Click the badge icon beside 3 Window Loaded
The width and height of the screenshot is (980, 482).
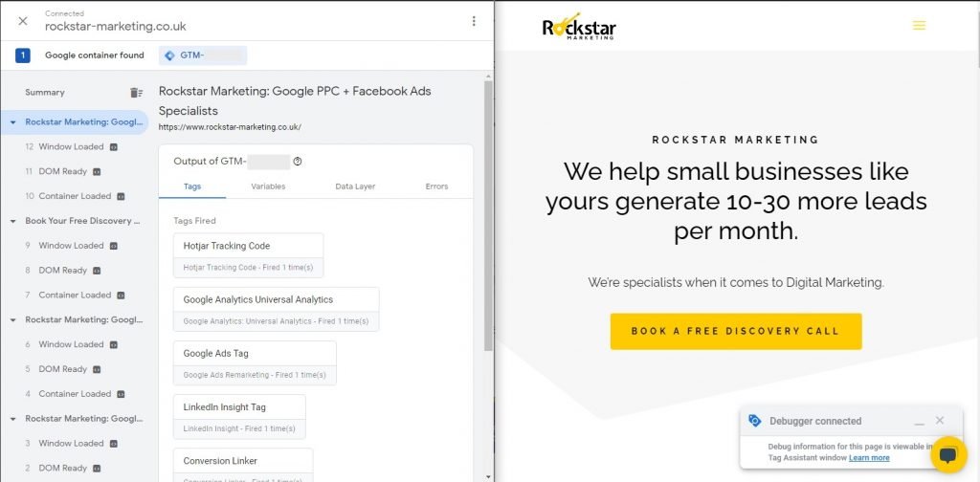pos(114,444)
